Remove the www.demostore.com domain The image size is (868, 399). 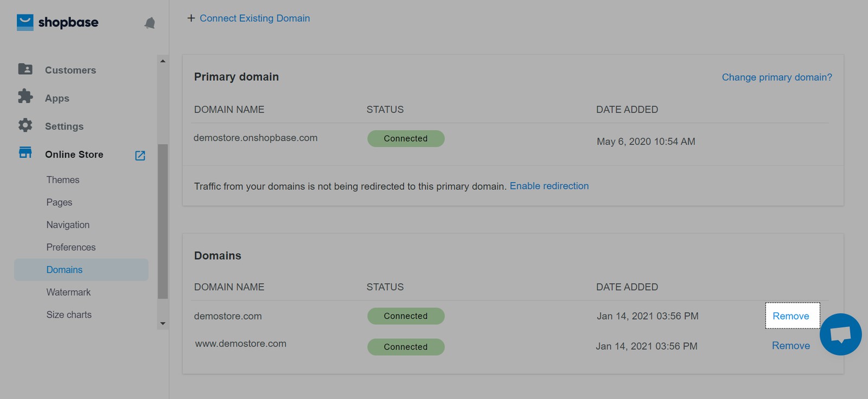(x=790, y=346)
